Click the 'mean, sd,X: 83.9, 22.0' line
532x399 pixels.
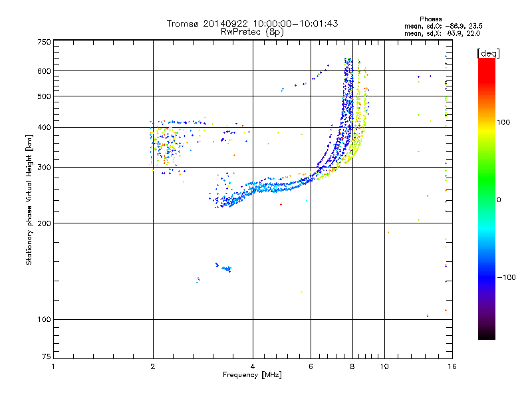click(x=442, y=33)
